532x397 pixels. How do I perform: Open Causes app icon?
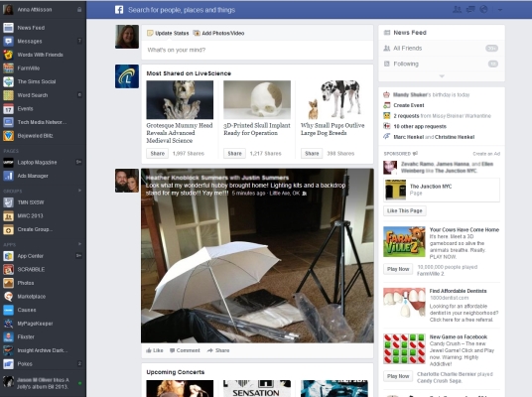pyautogui.click(x=8, y=310)
